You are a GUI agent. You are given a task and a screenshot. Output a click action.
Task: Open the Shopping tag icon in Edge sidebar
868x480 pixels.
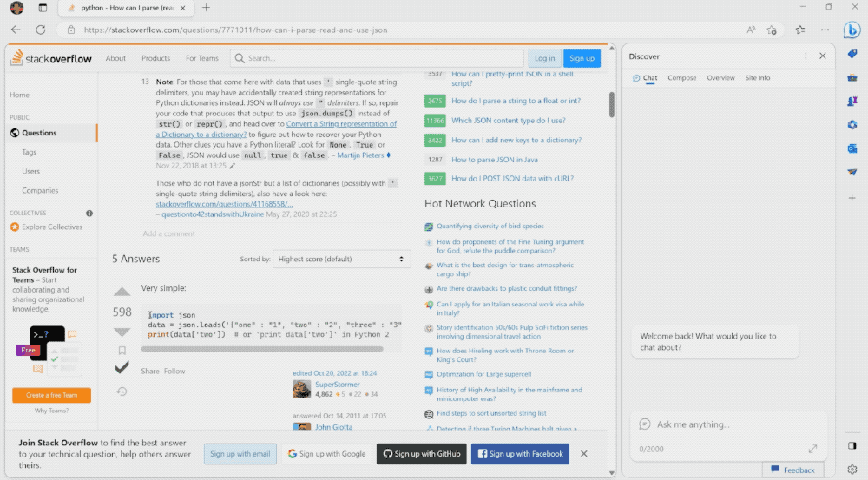click(x=852, y=54)
